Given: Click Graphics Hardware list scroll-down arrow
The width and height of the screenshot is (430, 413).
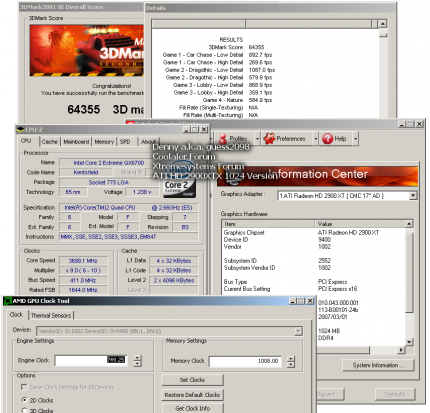Looking at the screenshot, I should click(x=409, y=342).
